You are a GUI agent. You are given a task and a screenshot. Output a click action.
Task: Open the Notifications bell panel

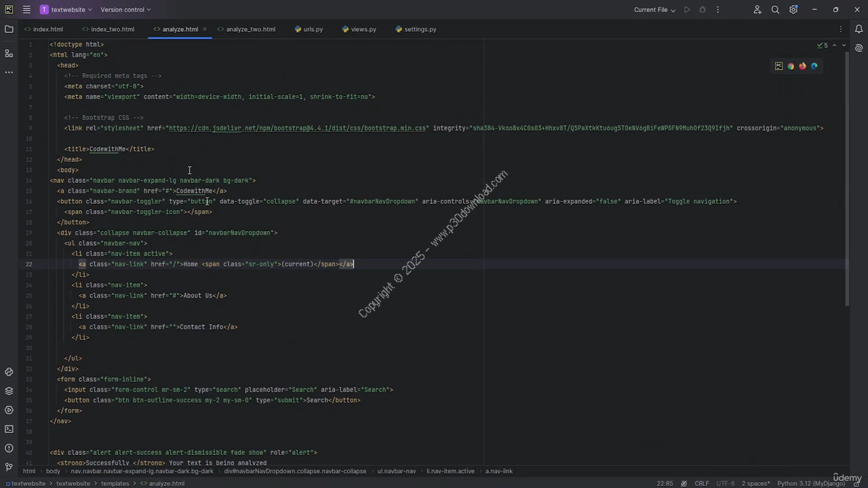click(x=859, y=29)
